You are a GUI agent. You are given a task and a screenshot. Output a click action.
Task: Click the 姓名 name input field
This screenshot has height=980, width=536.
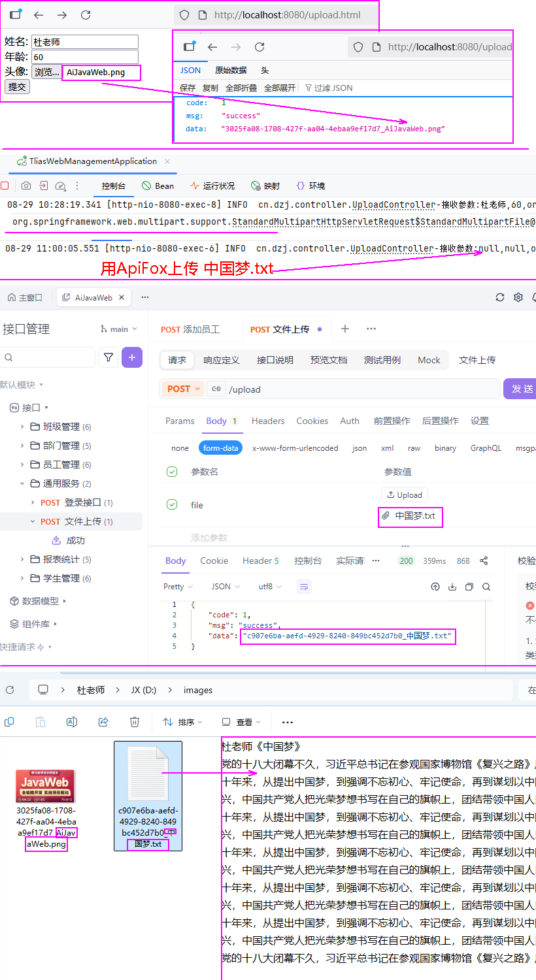point(85,42)
